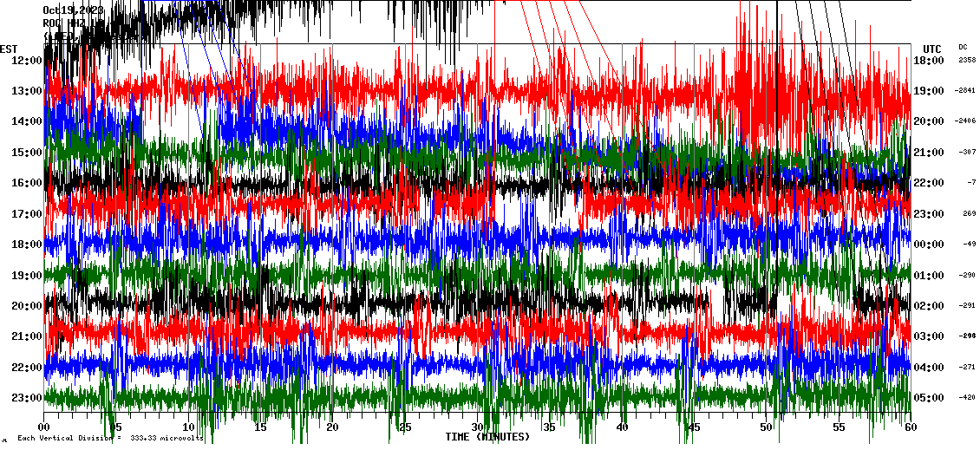Click the 30-minute tick on time axis
Image resolution: width=980 pixels, height=450 pixels.
478,427
